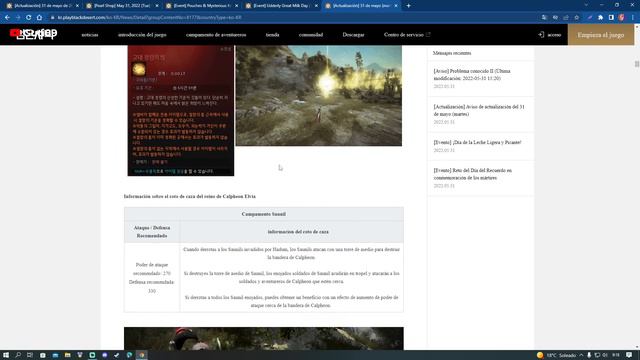Open Chrome from the taskbar
This screenshot has height=360, width=640.
click(x=141, y=355)
